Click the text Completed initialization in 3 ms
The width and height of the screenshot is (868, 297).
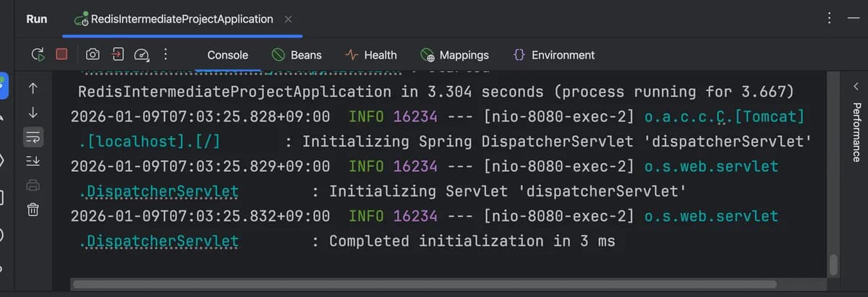472,241
